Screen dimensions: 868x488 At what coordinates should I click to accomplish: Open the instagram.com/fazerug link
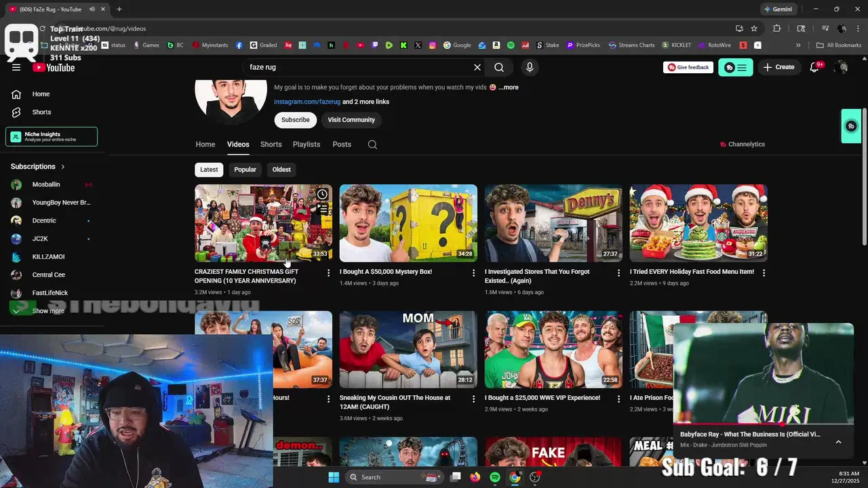coord(307,102)
